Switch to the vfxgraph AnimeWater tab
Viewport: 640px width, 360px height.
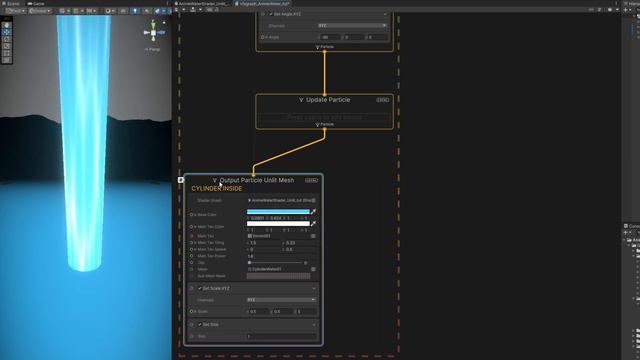pyautogui.click(x=262, y=3)
